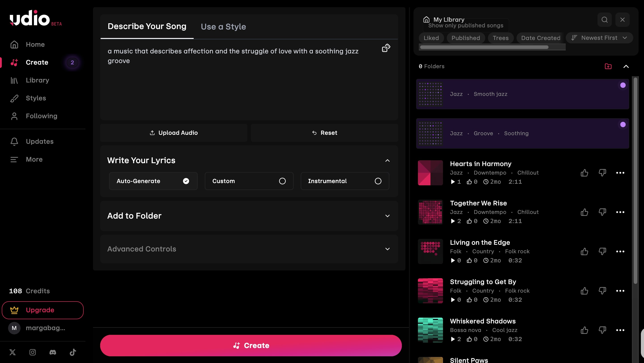The height and width of the screenshot is (363, 644).
Task: Like the Hearts in Harmony song
Action: tap(584, 173)
